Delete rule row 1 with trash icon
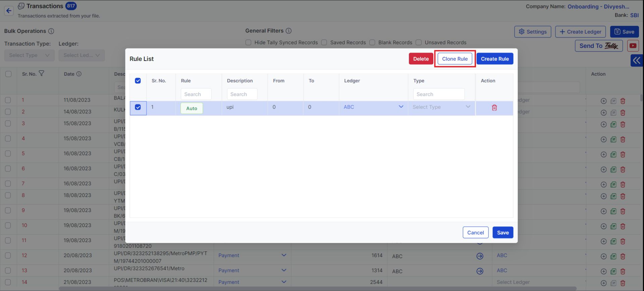 coord(494,107)
